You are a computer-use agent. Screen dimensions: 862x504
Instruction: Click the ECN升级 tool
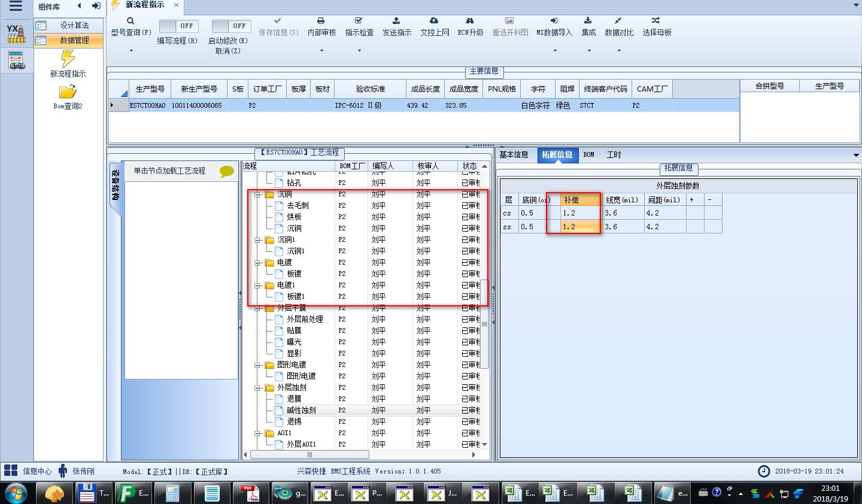[470, 27]
